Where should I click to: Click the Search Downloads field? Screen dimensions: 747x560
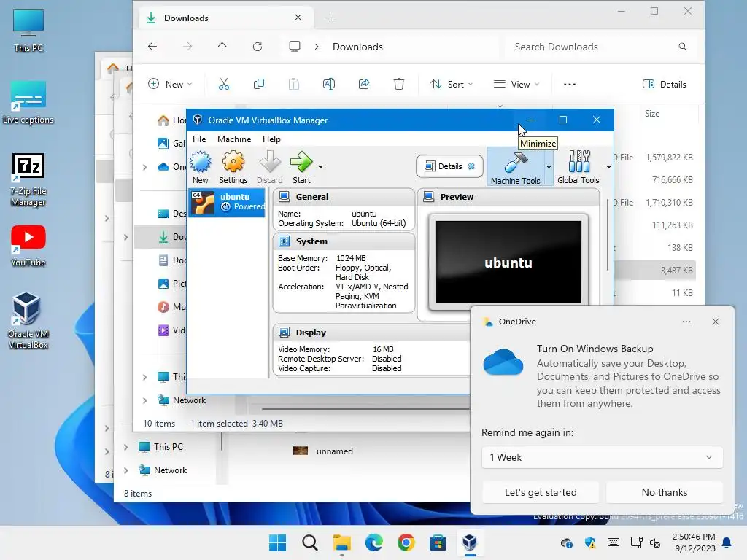pyautogui.click(x=600, y=47)
